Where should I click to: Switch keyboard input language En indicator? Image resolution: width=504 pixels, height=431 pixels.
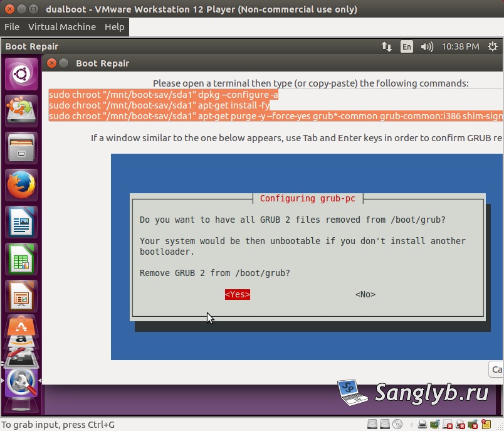[x=407, y=46]
